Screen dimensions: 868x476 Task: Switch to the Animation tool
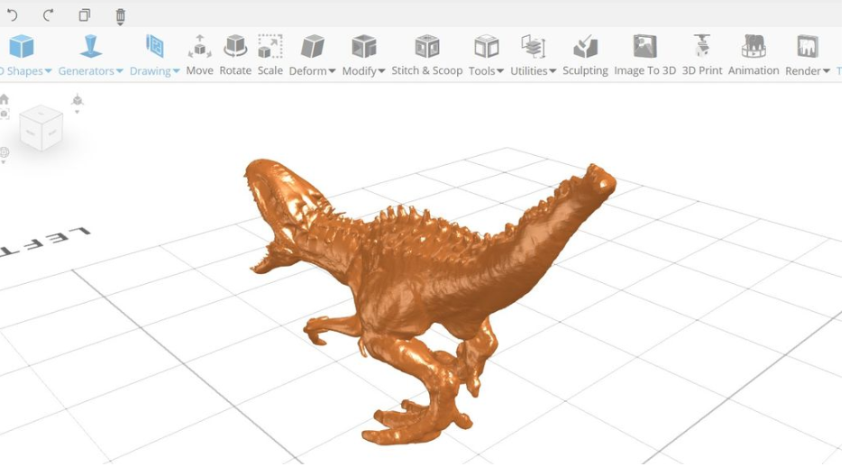(754, 55)
